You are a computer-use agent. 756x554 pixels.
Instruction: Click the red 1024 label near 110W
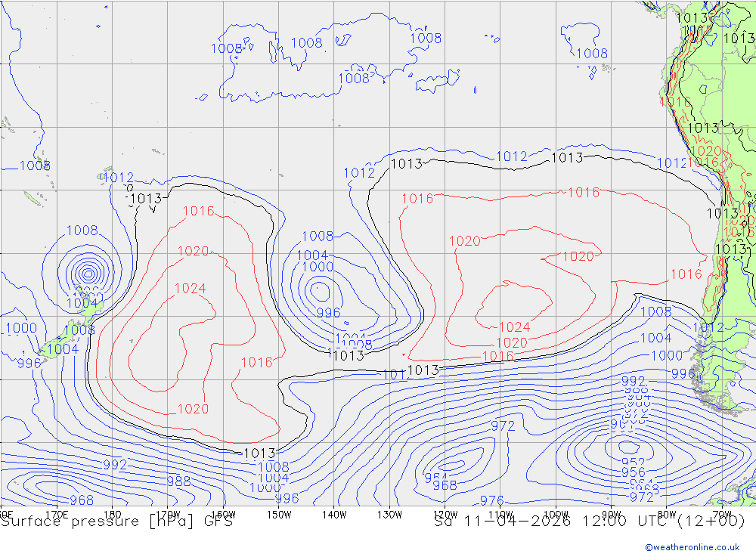click(514, 327)
